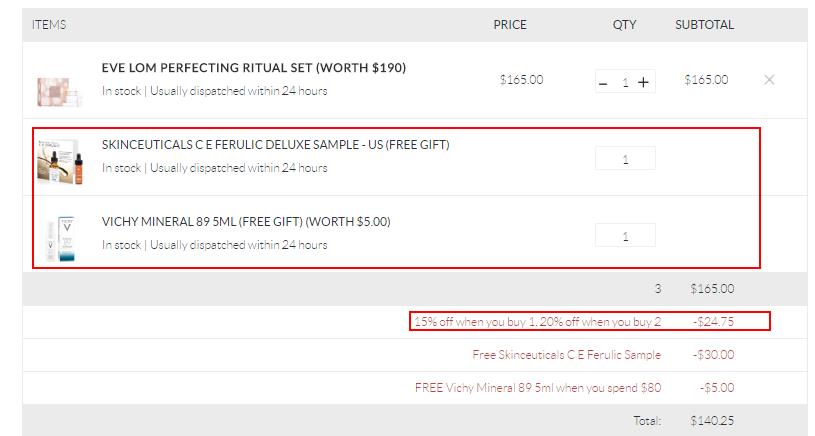Remove the Eve Lom set from cart

click(769, 80)
